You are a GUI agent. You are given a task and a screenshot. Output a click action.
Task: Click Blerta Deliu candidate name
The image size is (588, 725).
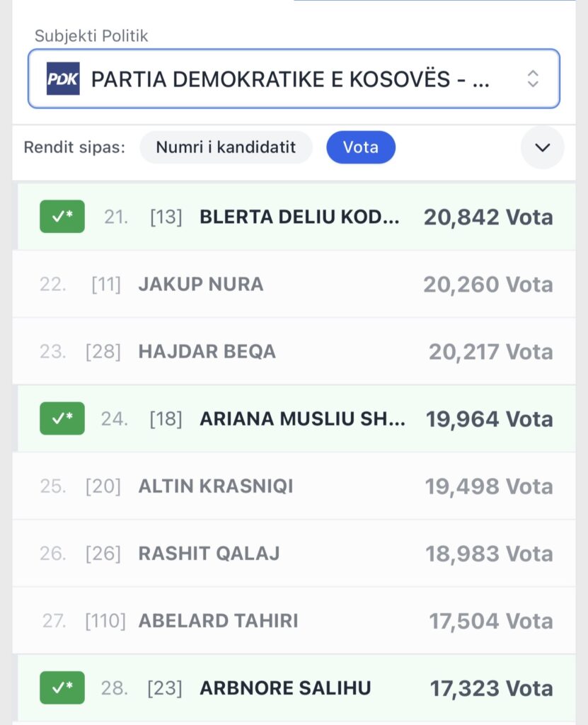click(x=299, y=217)
